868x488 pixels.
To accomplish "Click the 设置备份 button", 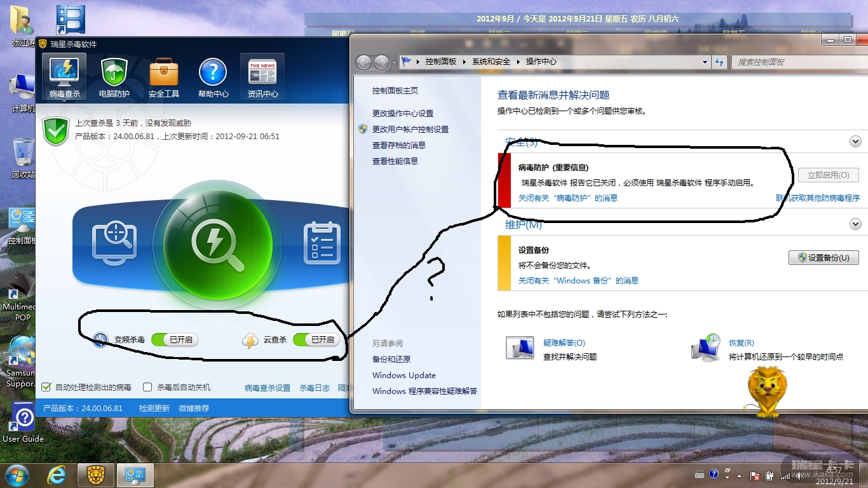I will click(x=824, y=257).
